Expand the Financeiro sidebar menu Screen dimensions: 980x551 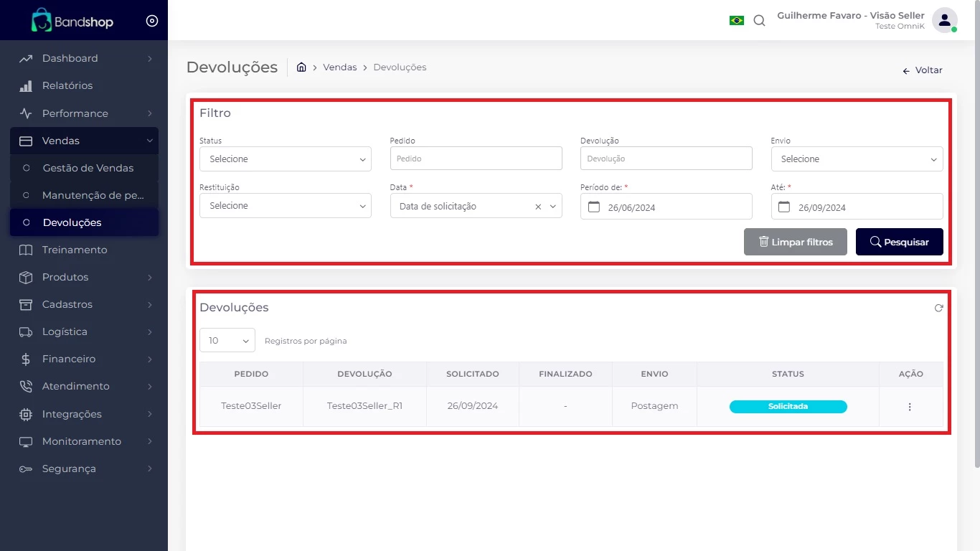[69, 359]
